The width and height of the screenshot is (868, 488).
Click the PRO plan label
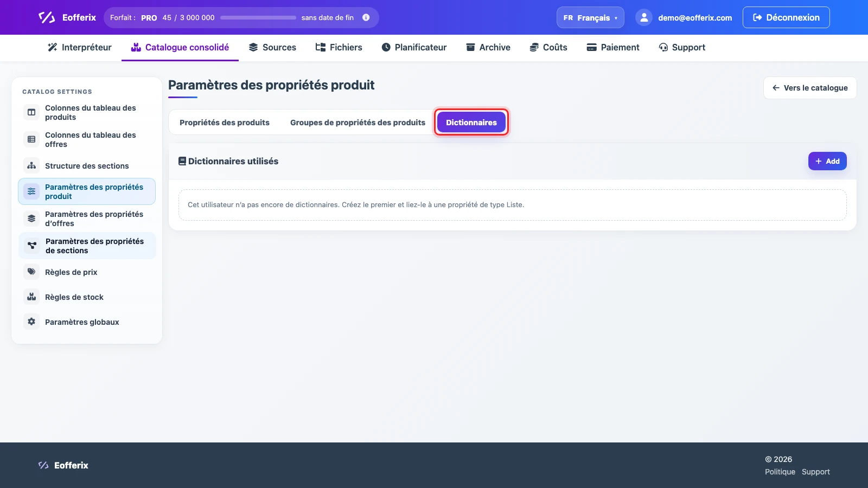pyautogui.click(x=149, y=18)
